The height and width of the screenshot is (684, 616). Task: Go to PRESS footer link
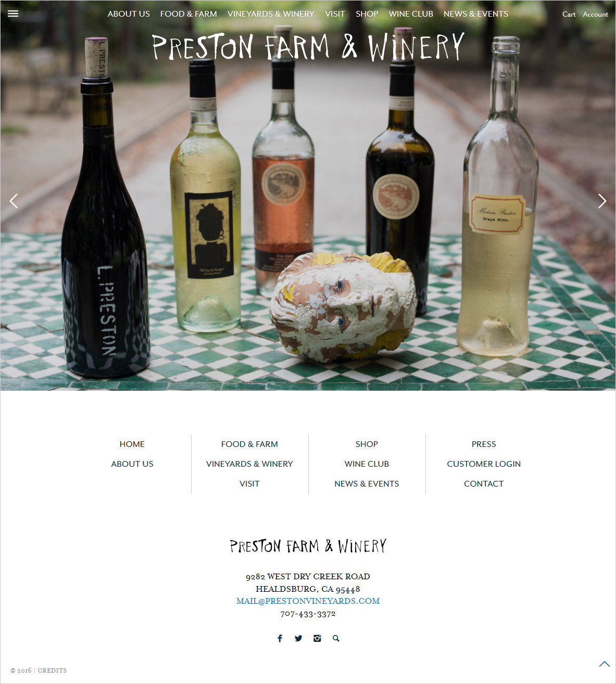click(x=484, y=444)
